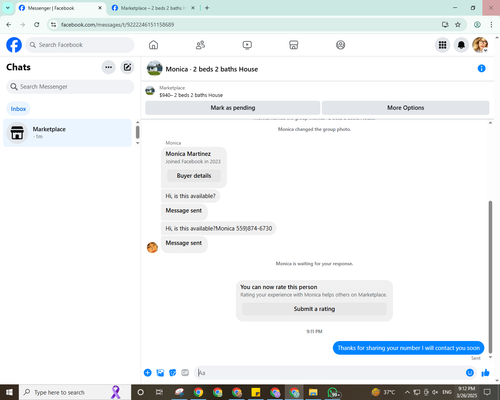
Task: Open conversation information icon
Action: (481, 69)
